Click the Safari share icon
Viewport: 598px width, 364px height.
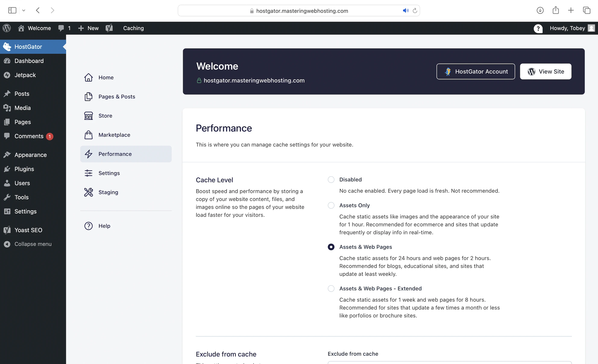[x=555, y=10]
